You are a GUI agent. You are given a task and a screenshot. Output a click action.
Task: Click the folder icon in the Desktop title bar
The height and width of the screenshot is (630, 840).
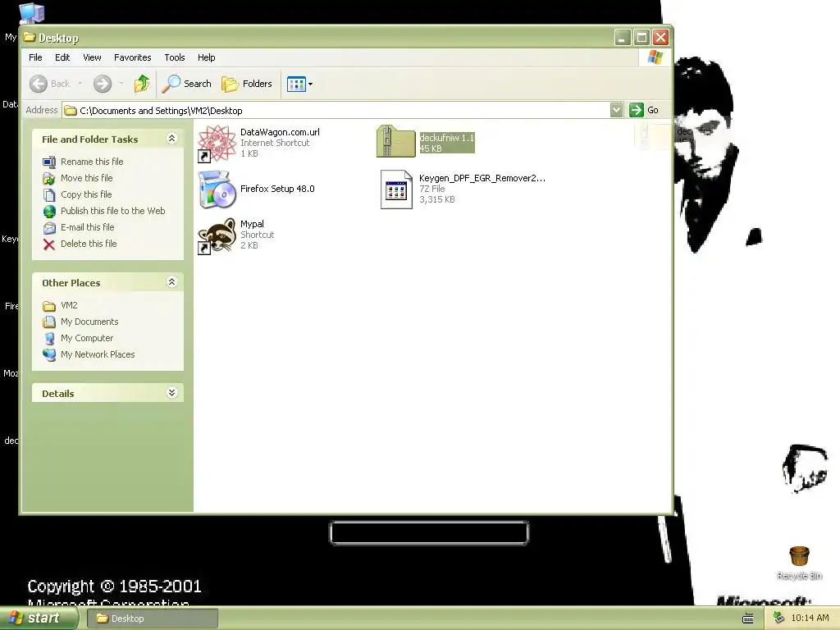pyautogui.click(x=30, y=38)
